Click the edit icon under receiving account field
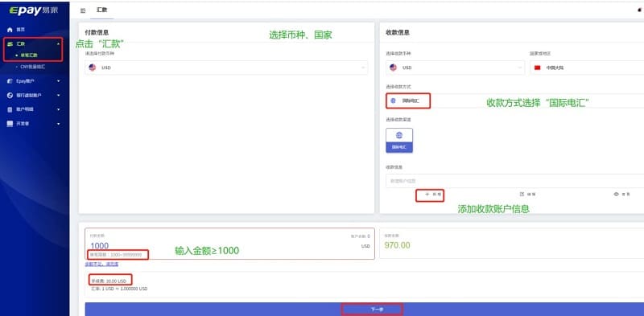644x316 pixels. coord(522,194)
